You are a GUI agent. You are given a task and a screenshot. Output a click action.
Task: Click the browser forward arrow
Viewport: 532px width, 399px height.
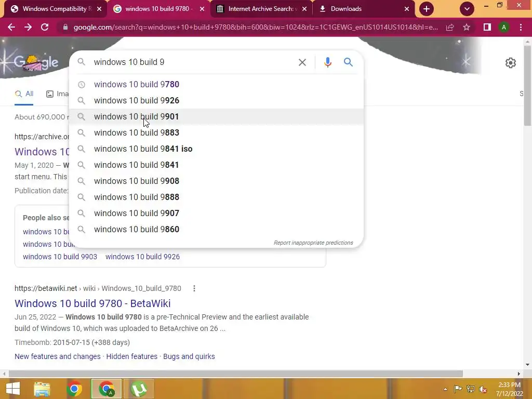click(x=28, y=27)
